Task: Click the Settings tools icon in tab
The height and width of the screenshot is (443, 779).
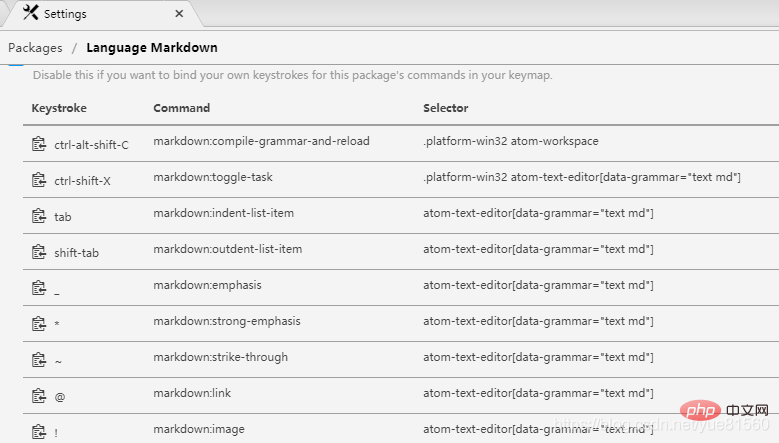Action: click(31, 12)
